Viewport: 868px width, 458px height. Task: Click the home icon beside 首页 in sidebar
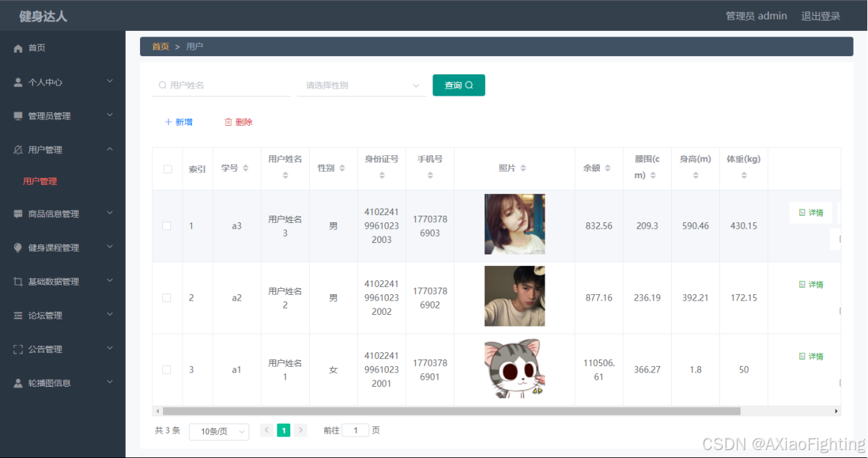19,48
